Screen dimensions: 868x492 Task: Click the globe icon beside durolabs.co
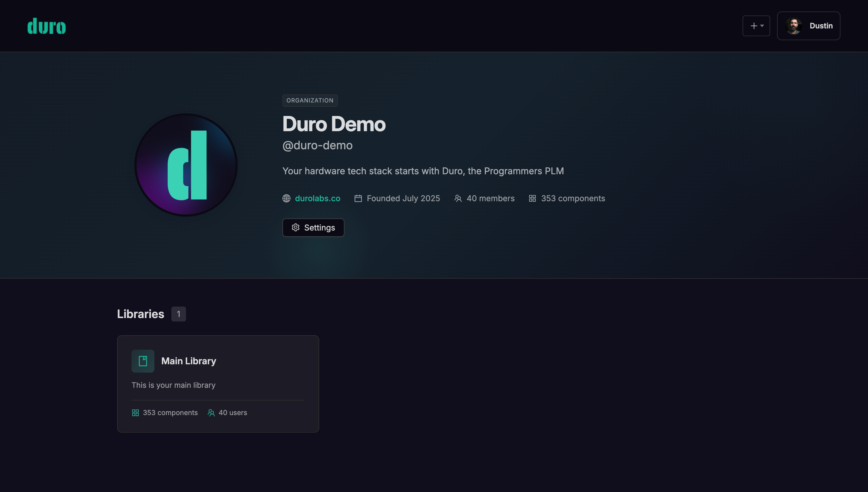pos(286,198)
